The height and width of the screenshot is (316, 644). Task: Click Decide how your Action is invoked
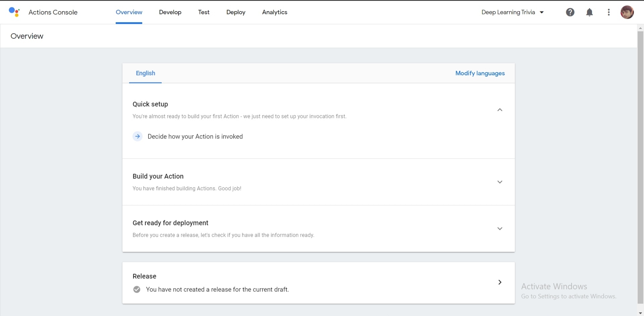coord(195,137)
